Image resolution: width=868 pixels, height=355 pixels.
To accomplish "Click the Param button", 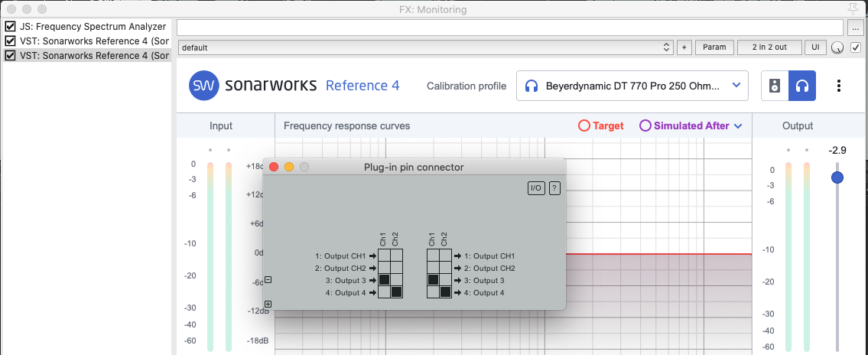I will point(714,47).
